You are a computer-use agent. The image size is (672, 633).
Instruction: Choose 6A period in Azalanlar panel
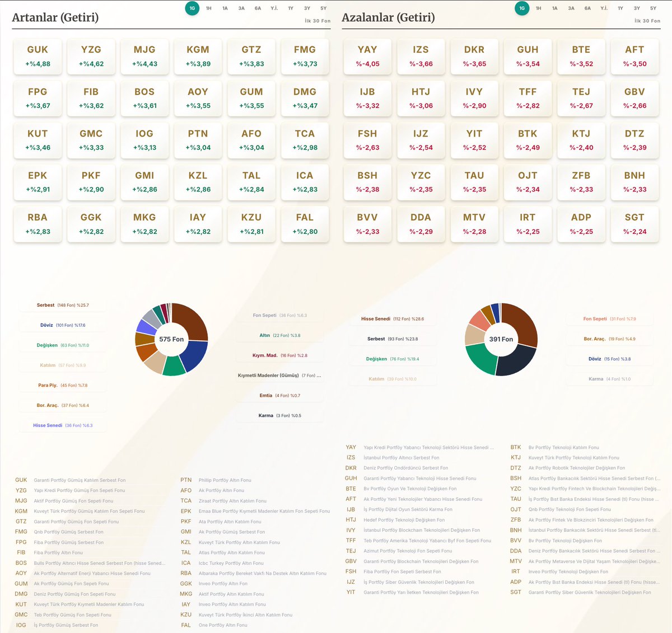point(587,8)
